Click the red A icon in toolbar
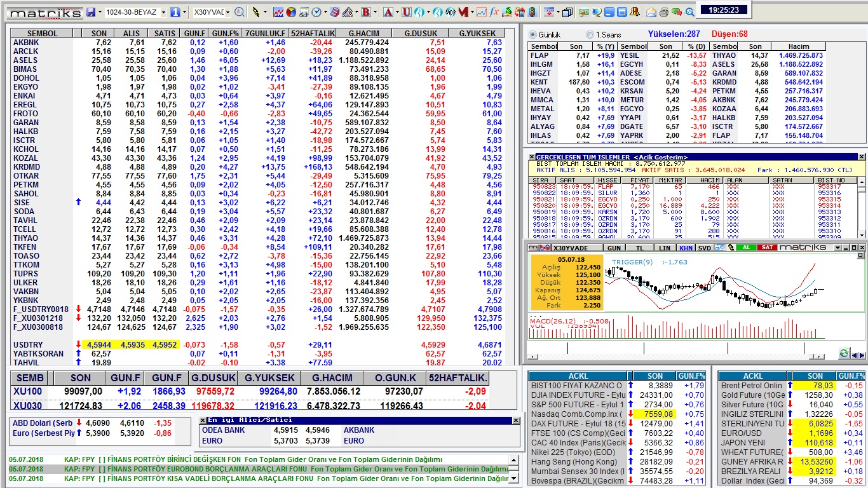868x488 pixels. point(388,12)
